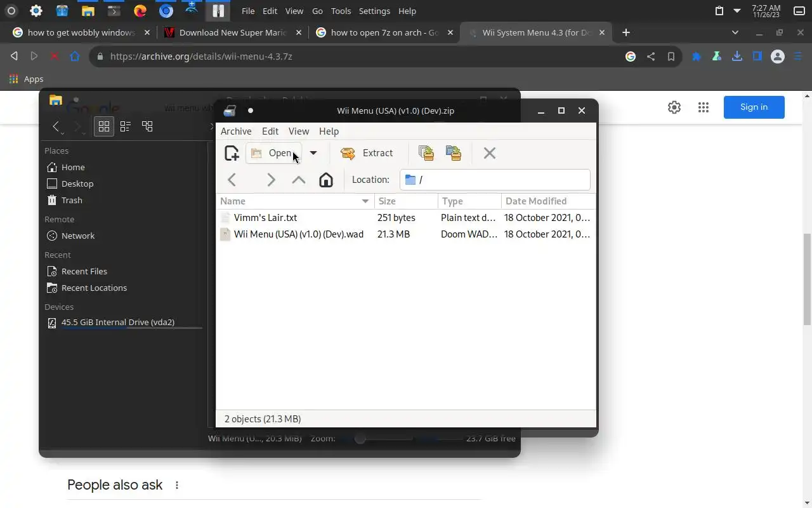Screen dimensions: 812x508
Task: Go up one level in the archive
Action: pos(298,180)
